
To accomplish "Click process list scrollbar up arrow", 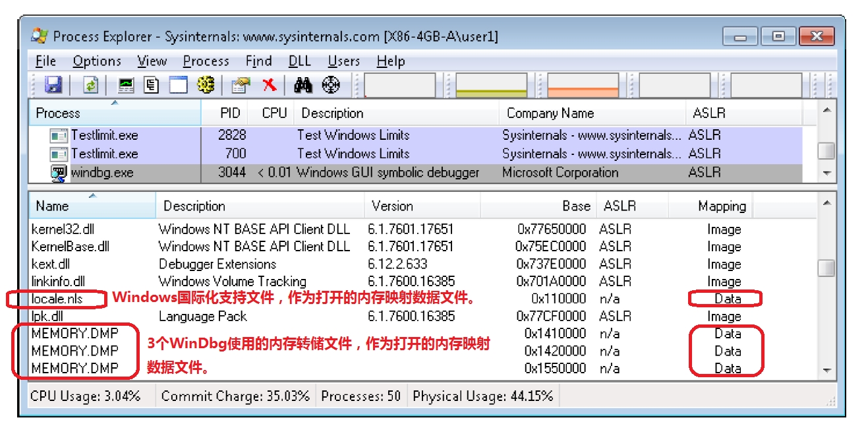I will (826, 109).
